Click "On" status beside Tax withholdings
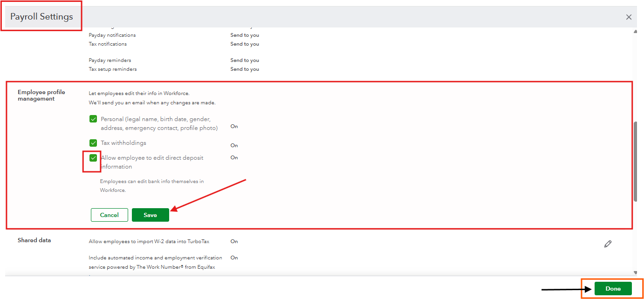 234,145
